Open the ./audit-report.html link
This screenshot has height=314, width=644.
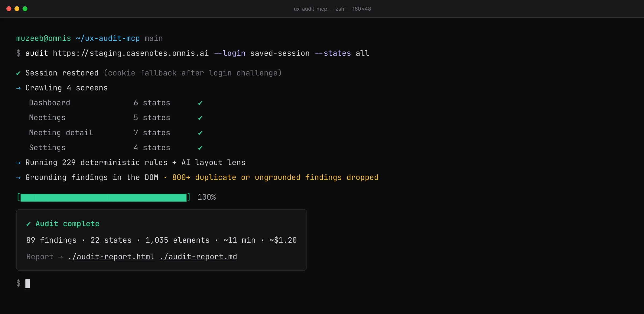point(111,257)
